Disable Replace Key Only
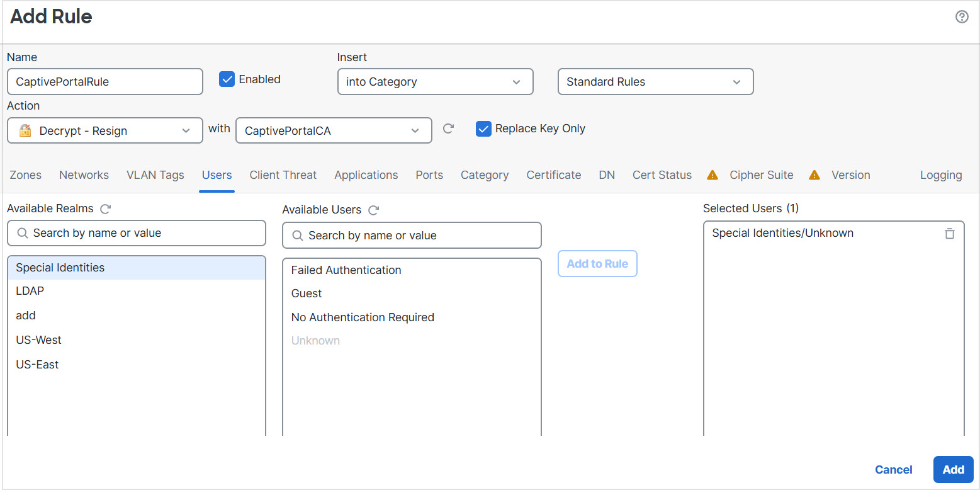Image resolution: width=980 pixels, height=490 pixels. coord(483,128)
